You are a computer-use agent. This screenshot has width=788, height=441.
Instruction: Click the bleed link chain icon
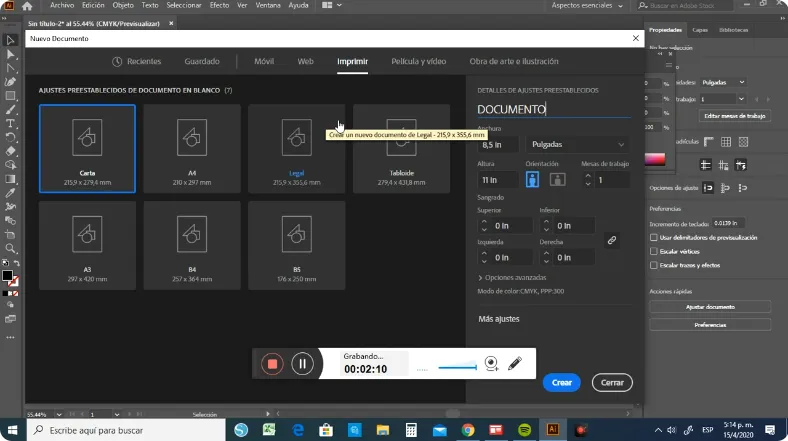click(611, 240)
